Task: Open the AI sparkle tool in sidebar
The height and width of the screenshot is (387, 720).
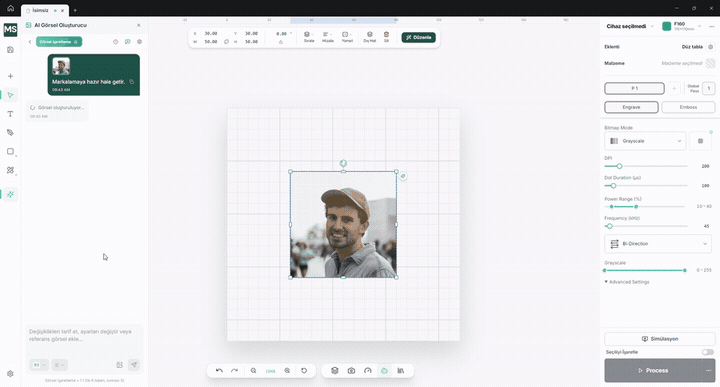Action: (10, 194)
